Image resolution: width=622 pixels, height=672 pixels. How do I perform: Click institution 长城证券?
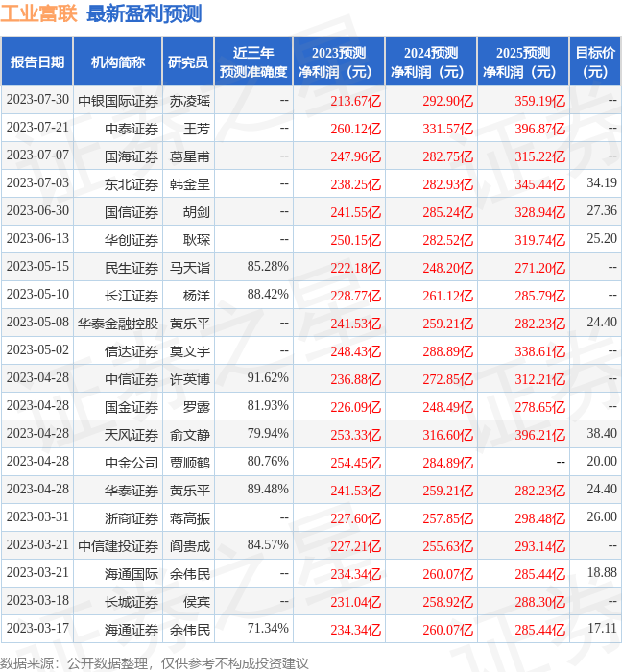click(x=132, y=602)
